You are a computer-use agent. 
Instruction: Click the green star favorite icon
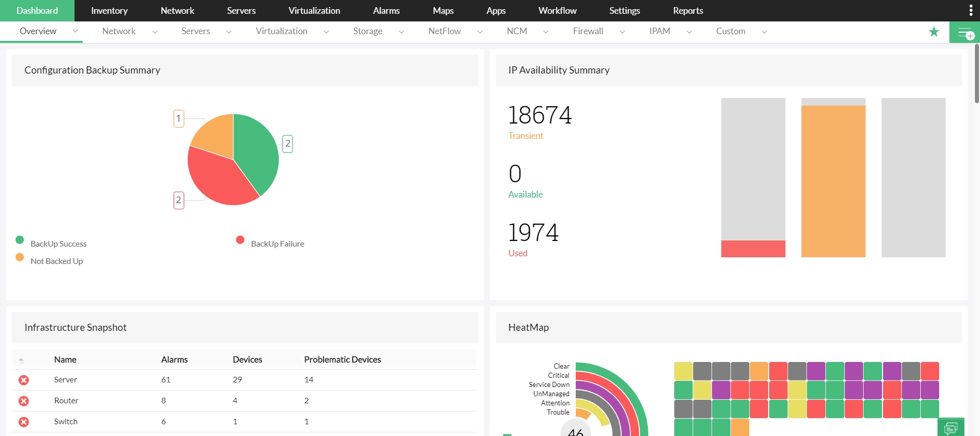tap(934, 32)
